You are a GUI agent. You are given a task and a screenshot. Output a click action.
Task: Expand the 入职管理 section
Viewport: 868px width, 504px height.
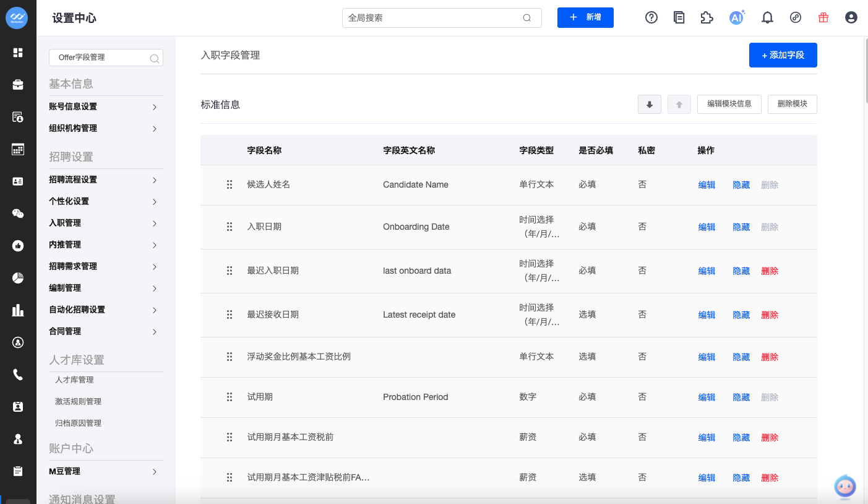point(104,223)
